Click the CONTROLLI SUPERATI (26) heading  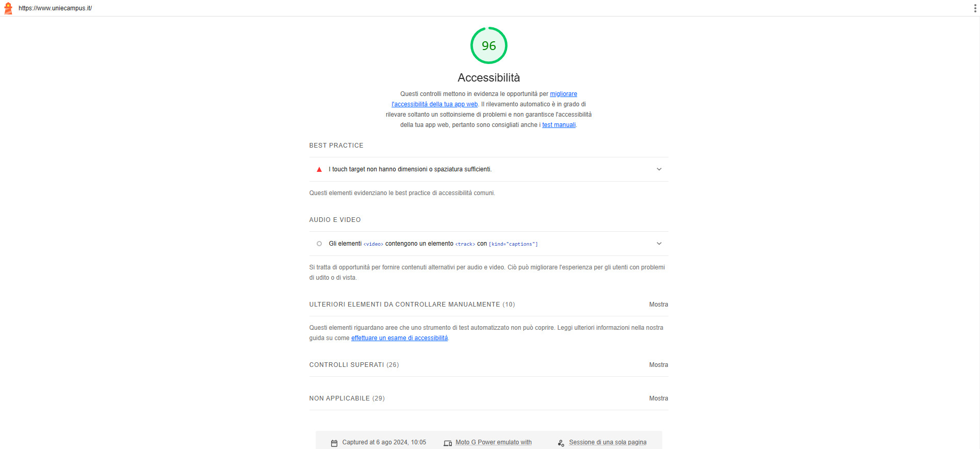pyautogui.click(x=354, y=365)
